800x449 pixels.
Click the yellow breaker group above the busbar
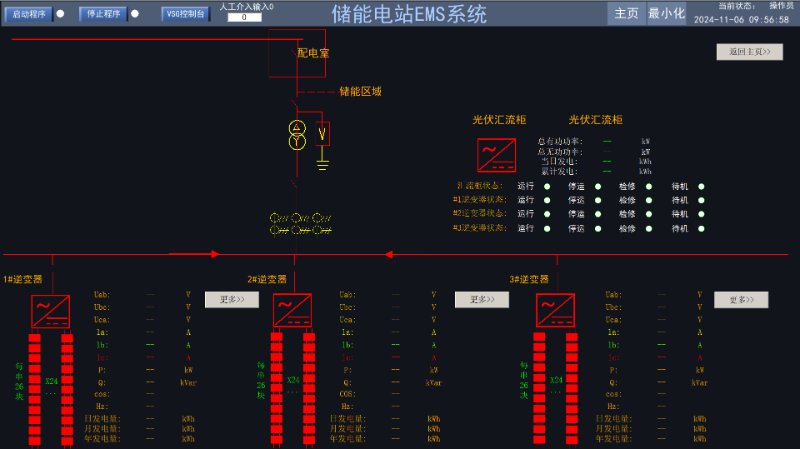coord(297,223)
